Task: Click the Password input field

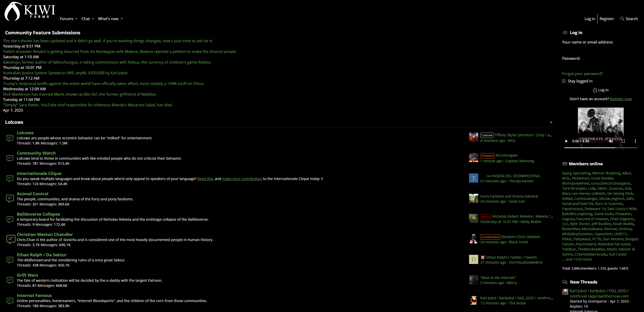Action: [x=600, y=66]
